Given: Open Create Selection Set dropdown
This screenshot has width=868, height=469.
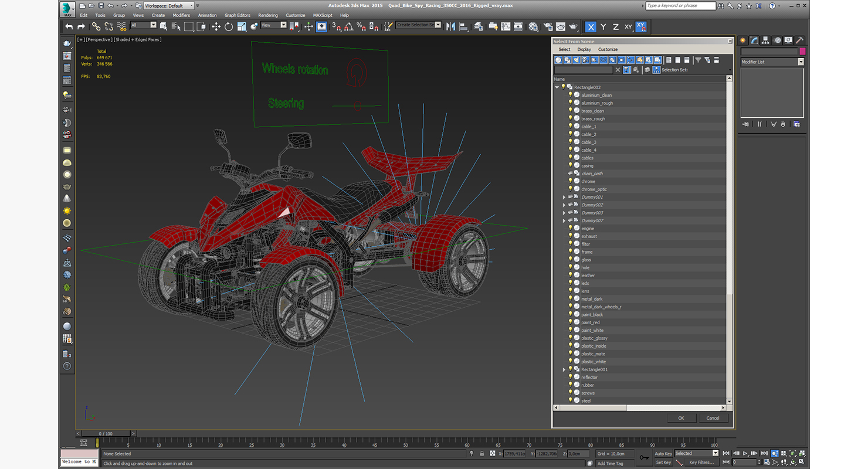Looking at the screenshot, I should pos(419,25).
